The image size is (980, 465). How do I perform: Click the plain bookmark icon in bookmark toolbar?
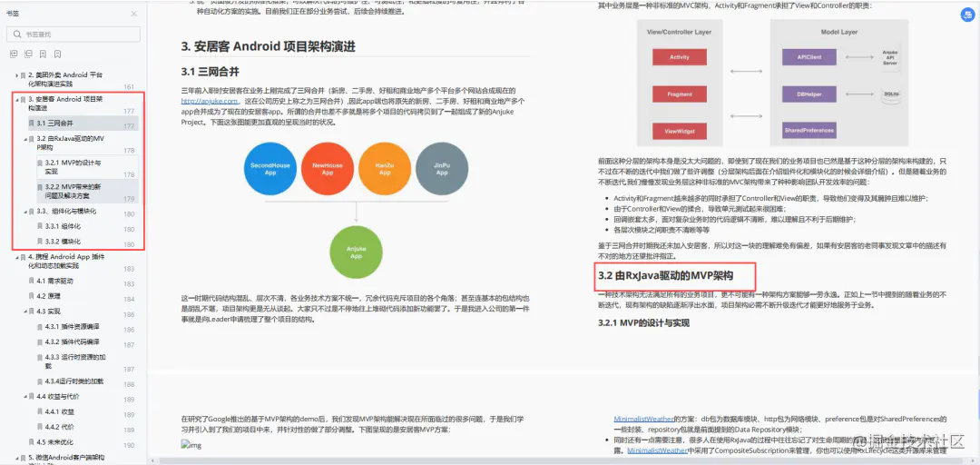coord(57,54)
